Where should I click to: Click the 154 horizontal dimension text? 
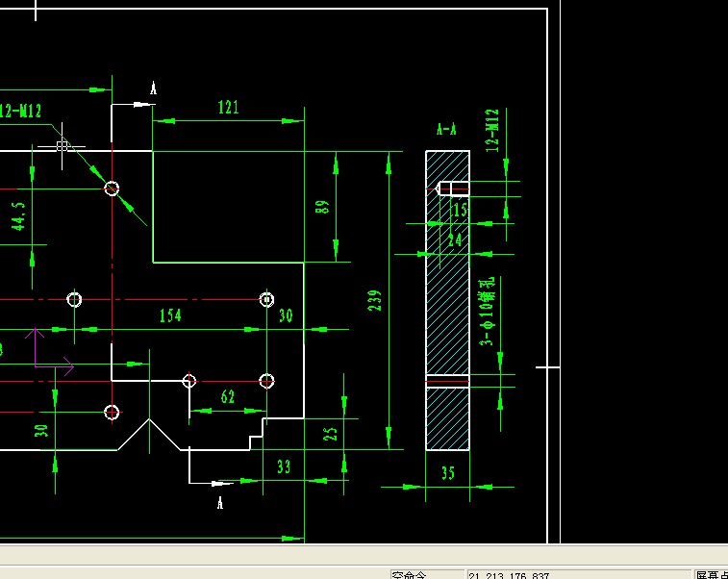pyautogui.click(x=170, y=315)
